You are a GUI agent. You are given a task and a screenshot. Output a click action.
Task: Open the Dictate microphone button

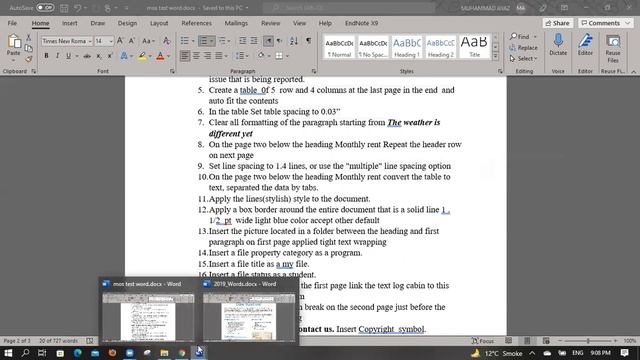coord(558,45)
